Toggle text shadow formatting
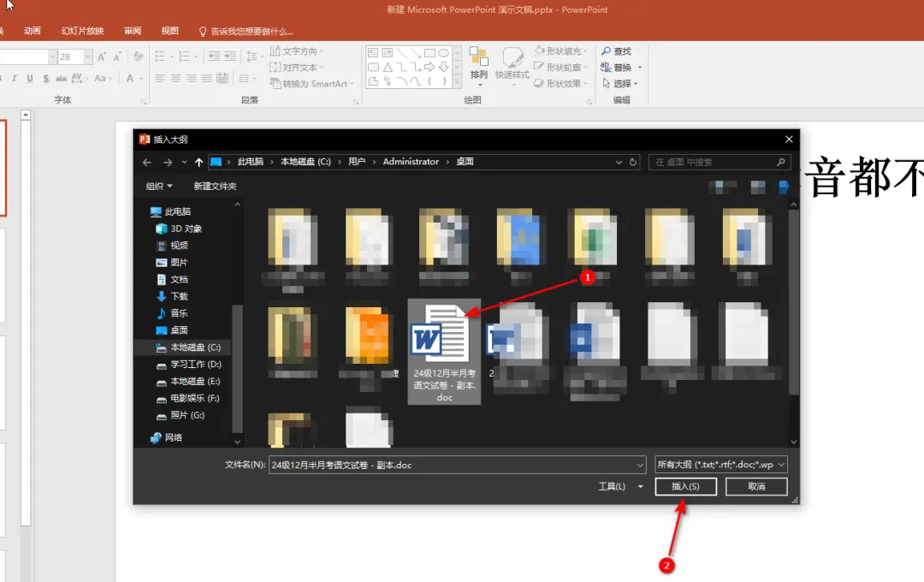This screenshot has width=924, height=582. point(45,78)
